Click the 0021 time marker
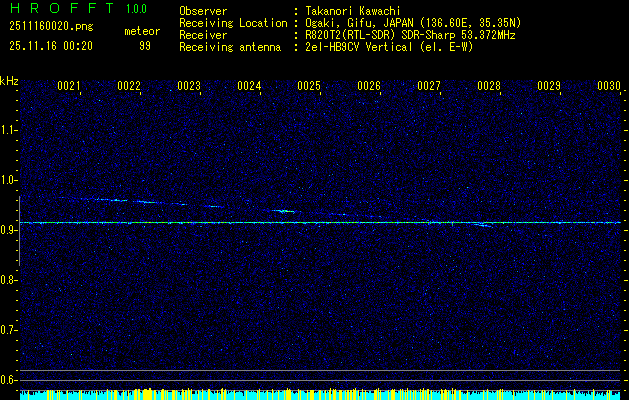 [x=69, y=87]
